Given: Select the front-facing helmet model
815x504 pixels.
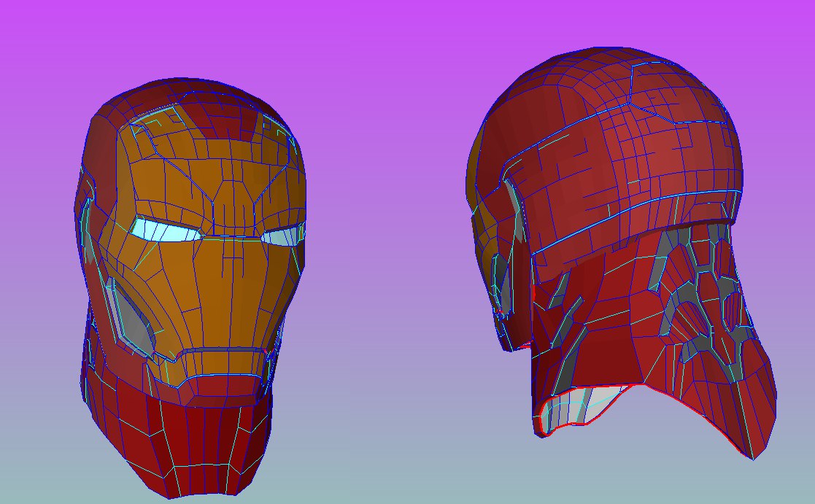Looking at the screenshot, I should pos(190,288).
